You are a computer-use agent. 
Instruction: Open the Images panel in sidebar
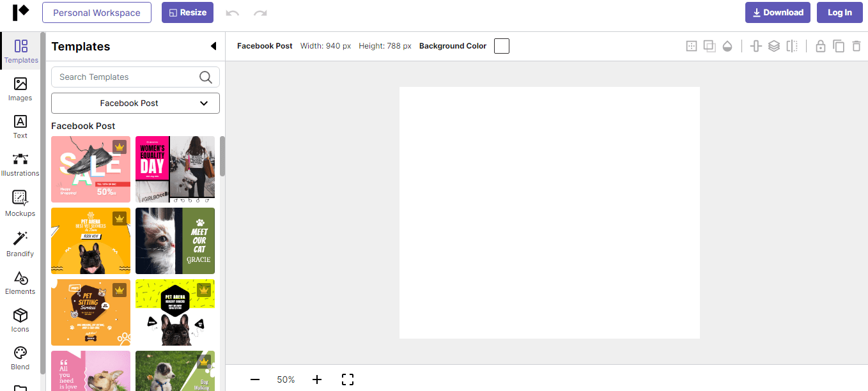point(20,89)
